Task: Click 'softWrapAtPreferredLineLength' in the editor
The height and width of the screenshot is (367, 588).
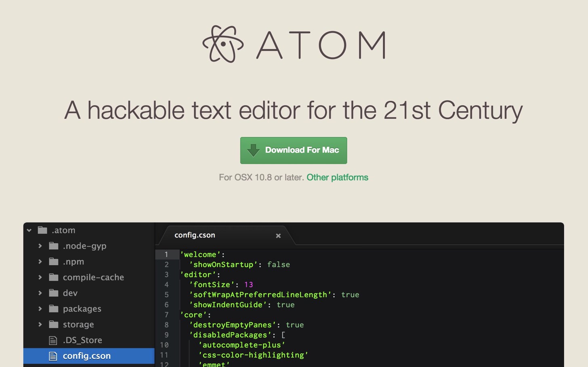Action: click(260, 295)
